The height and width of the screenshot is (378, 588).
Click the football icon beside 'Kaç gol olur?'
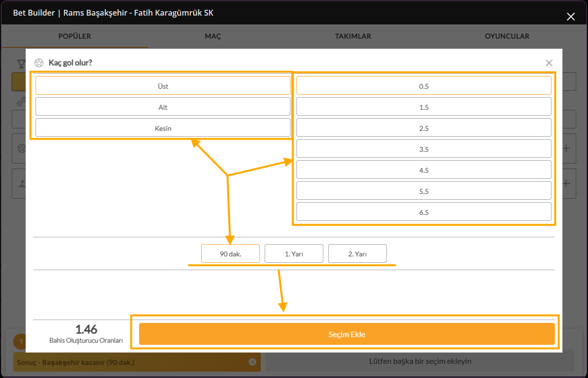(x=39, y=63)
